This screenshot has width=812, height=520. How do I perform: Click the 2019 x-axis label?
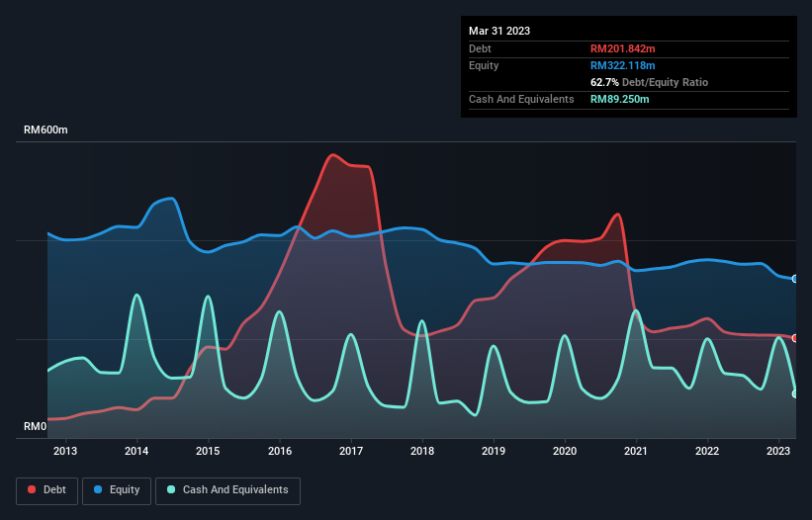point(494,451)
